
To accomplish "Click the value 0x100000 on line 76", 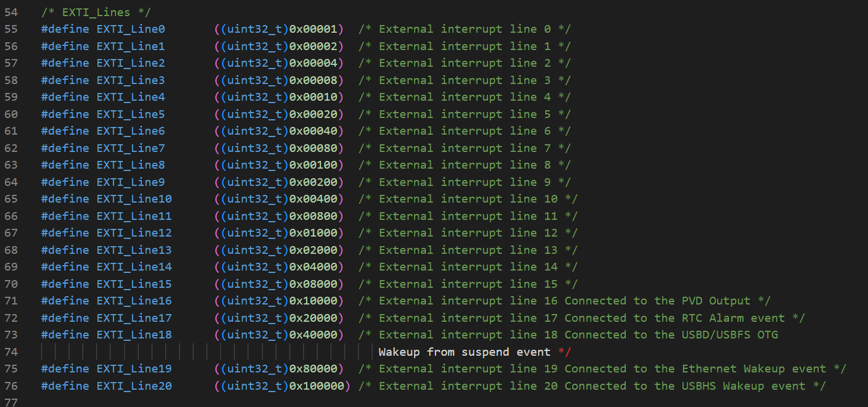I will click(x=317, y=386).
